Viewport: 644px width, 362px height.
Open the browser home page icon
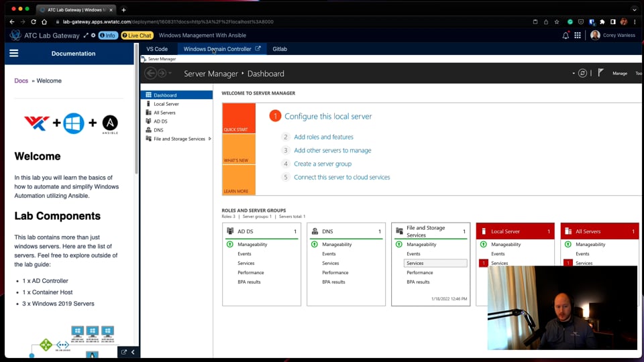[x=44, y=21]
